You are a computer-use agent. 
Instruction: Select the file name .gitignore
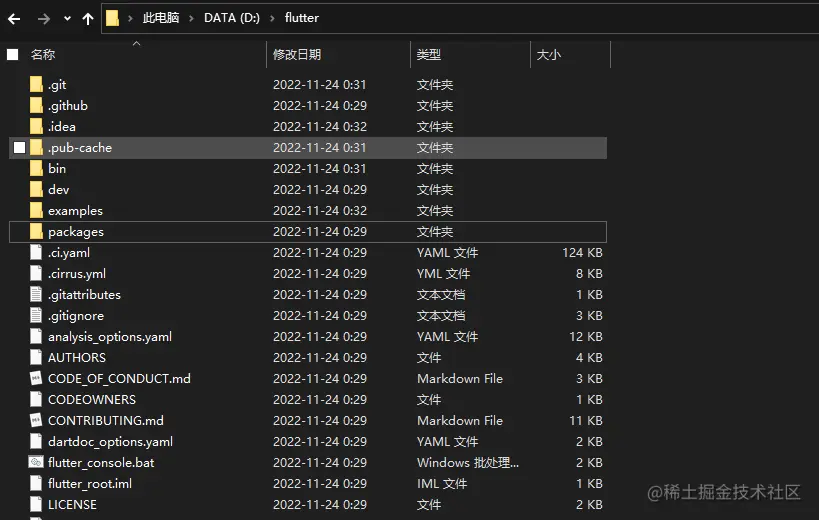(x=76, y=316)
